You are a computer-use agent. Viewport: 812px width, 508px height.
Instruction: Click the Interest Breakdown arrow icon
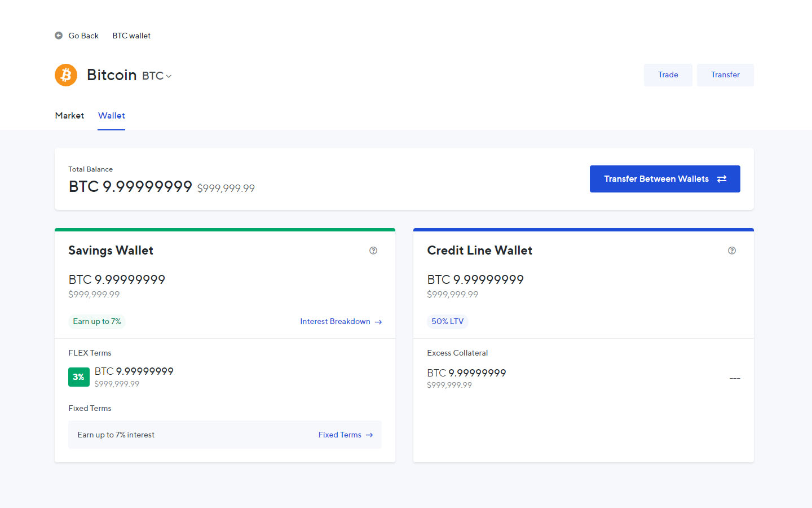[378, 322]
